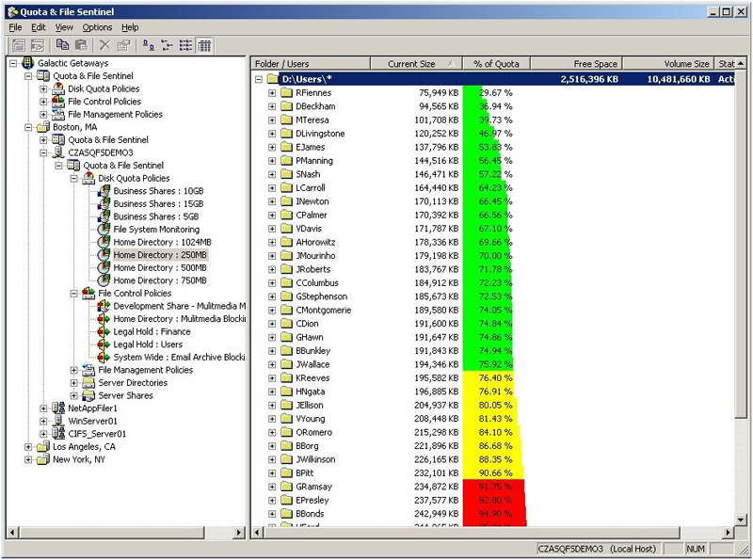The height and width of the screenshot is (560, 753).
Task: Click the red 91.75 % quota bar
Action: 493,487
